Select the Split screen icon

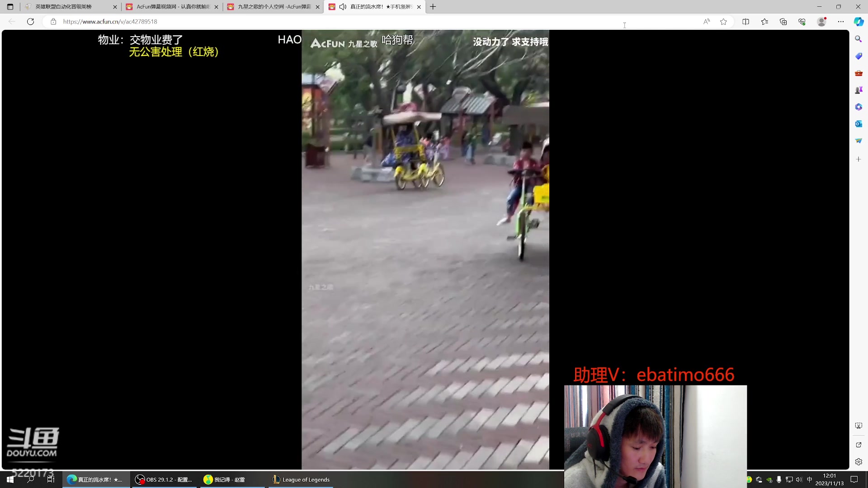(x=745, y=21)
